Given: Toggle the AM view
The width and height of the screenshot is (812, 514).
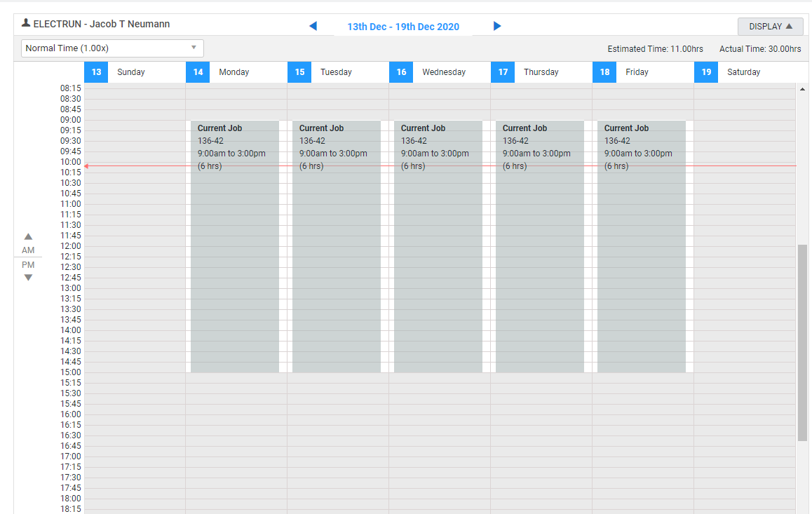Looking at the screenshot, I should 28,250.
